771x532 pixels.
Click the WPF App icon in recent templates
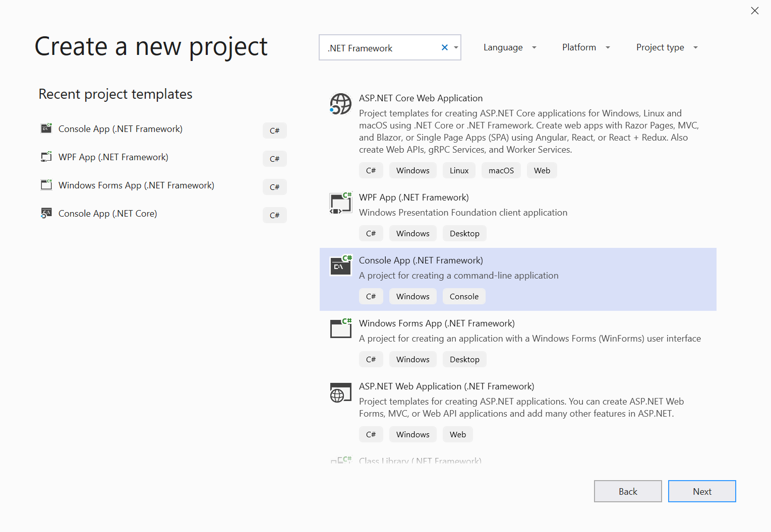(x=46, y=157)
